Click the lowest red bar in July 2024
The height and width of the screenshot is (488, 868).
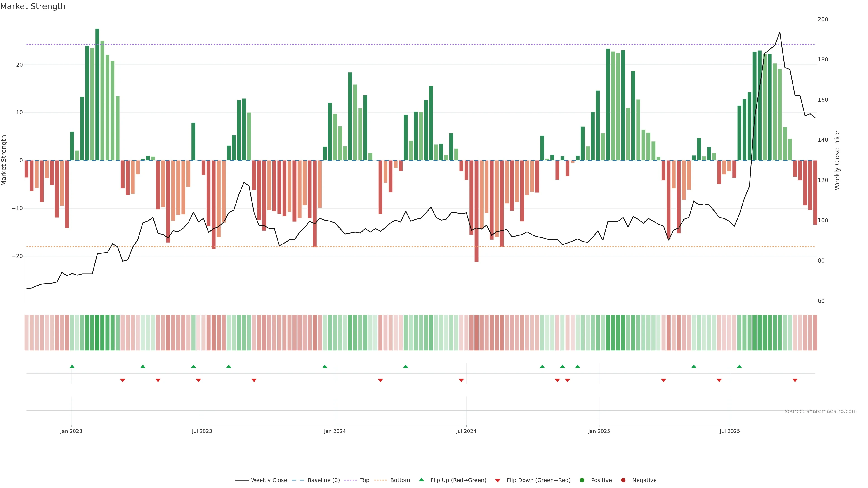pyautogui.click(x=476, y=211)
